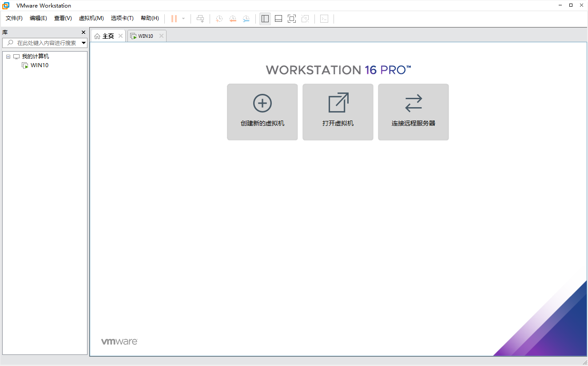Select 创建新的虚拟机 to create a new VM

[262, 112]
